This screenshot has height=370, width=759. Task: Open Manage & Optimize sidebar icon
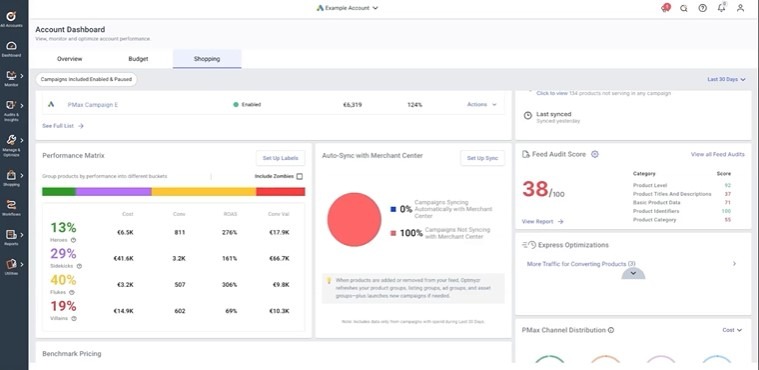coord(11,145)
